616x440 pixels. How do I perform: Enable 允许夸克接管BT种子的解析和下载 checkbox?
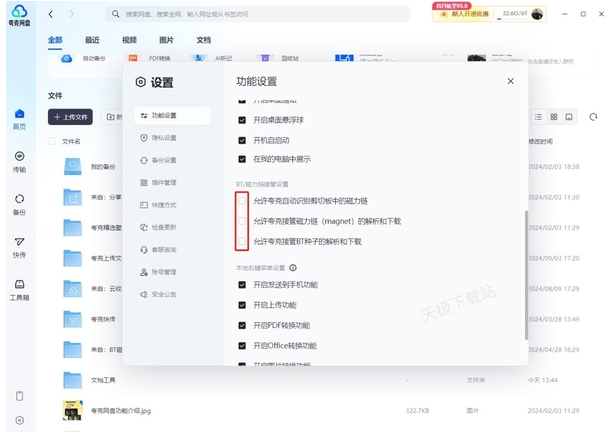point(242,241)
